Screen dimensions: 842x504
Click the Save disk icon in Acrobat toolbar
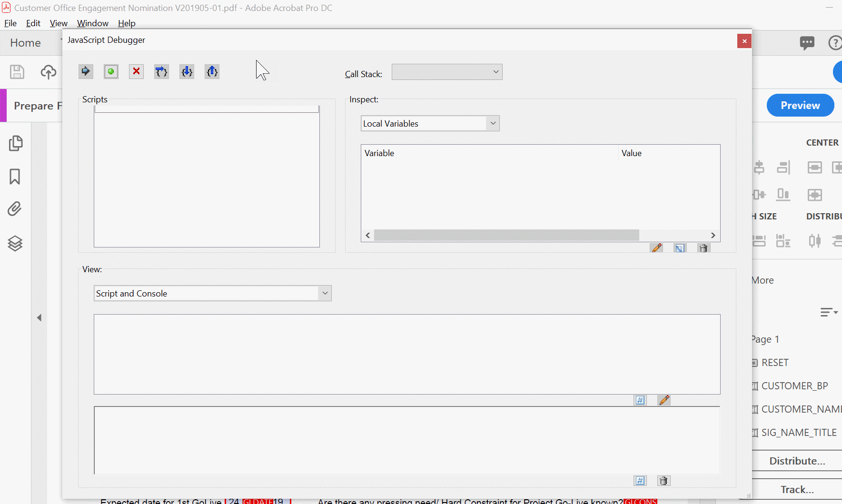(x=17, y=72)
